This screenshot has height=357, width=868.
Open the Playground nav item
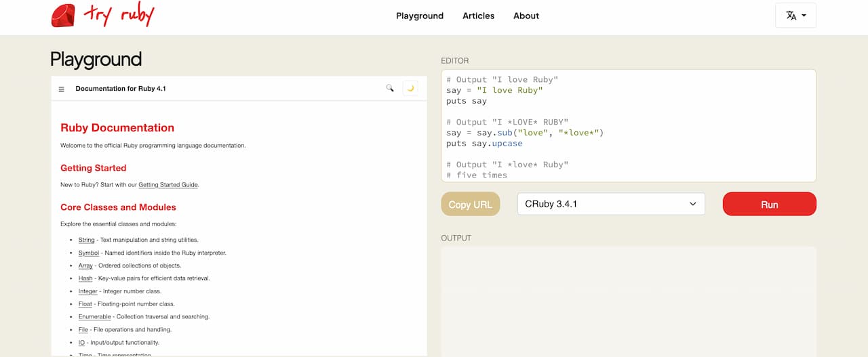click(x=420, y=16)
